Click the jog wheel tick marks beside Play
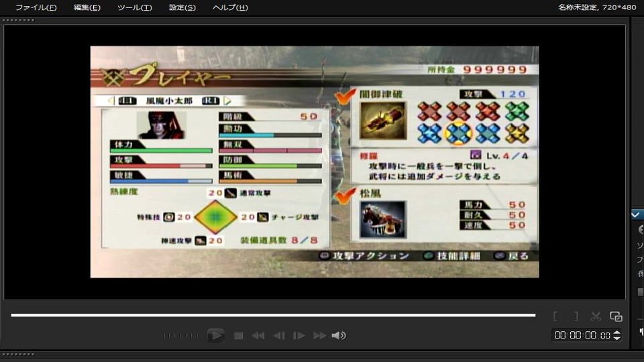The image size is (644, 362). pyautogui.click(x=180, y=336)
